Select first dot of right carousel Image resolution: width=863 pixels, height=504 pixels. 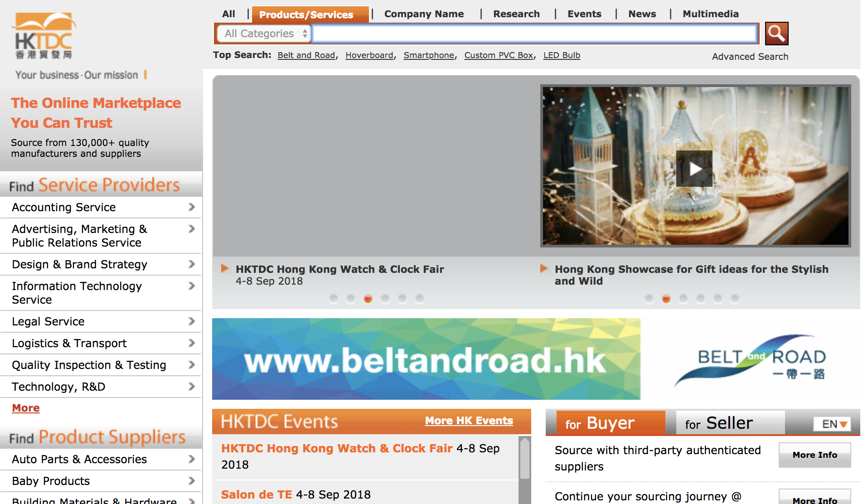pos(649,299)
